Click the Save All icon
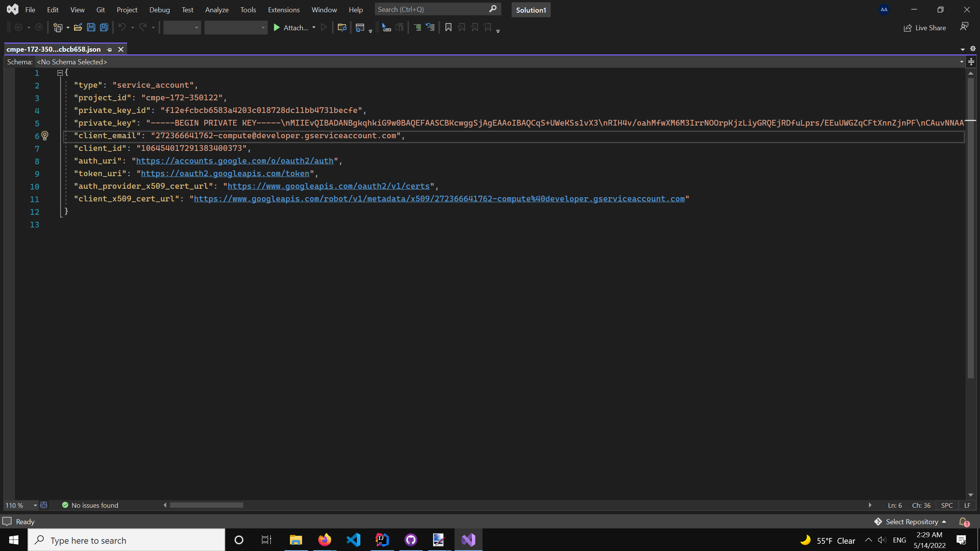This screenshot has width=980, height=551. pyautogui.click(x=104, y=28)
